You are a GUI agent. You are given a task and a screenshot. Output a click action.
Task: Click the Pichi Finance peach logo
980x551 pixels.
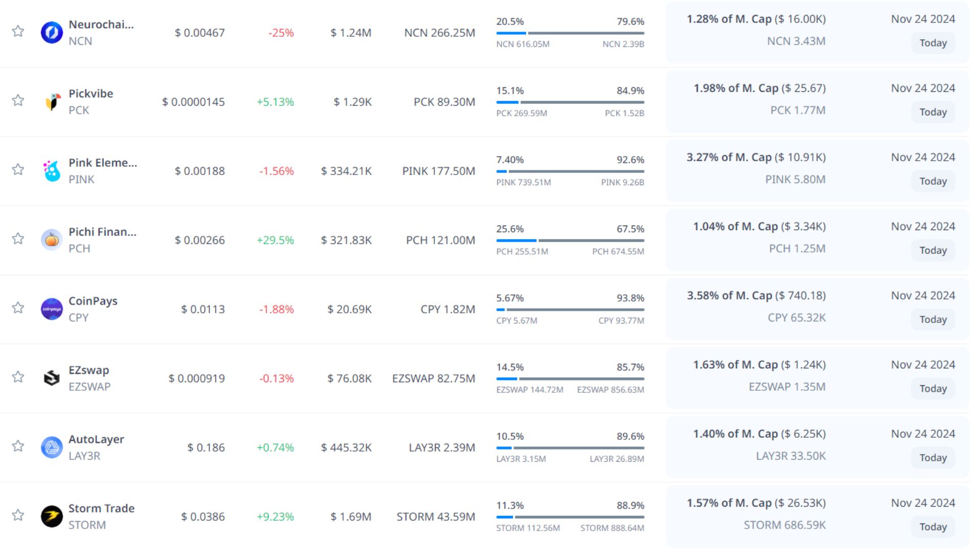pos(52,240)
